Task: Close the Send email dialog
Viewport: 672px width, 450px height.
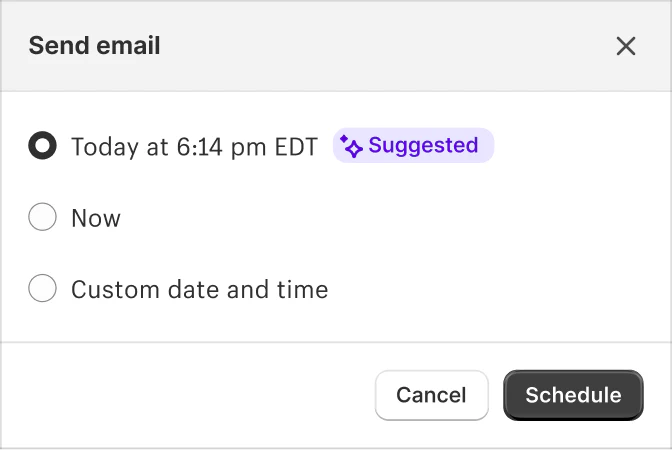Action: tap(626, 46)
